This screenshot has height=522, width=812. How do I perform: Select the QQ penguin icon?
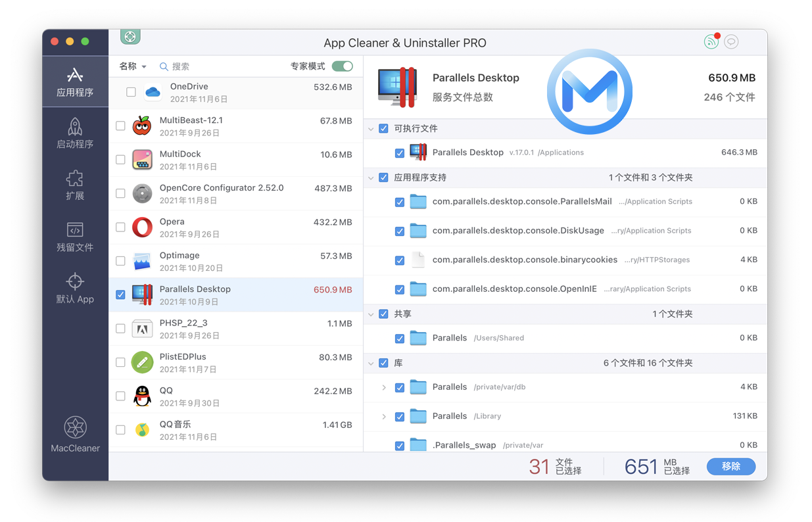[142, 396]
